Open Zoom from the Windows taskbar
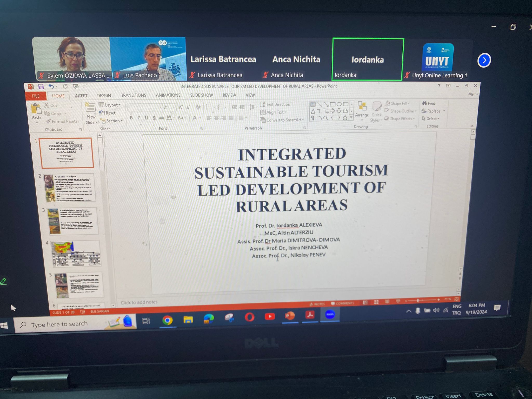This screenshot has width=532, height=399. click(330, 314)
